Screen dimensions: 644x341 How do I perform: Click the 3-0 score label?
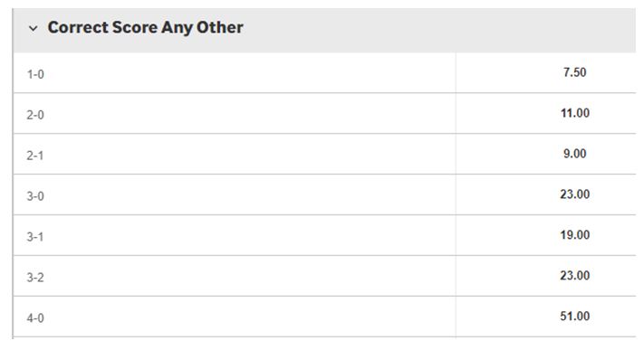click(35, 196)
